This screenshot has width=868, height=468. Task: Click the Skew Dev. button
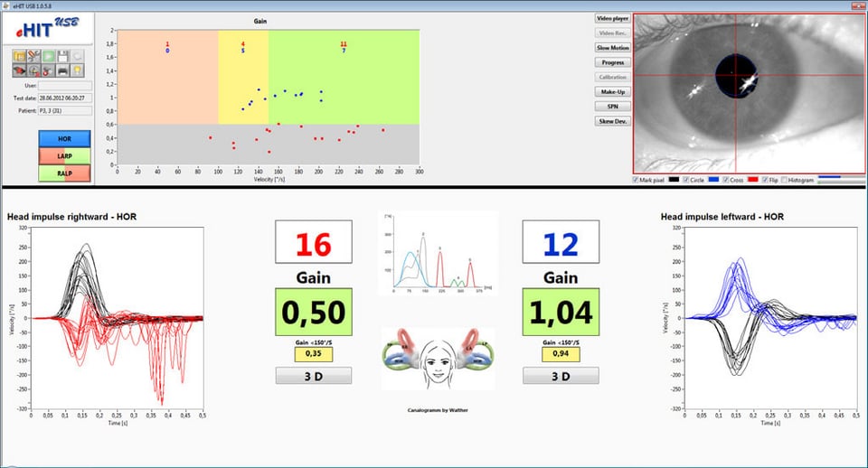pos(612,120)
